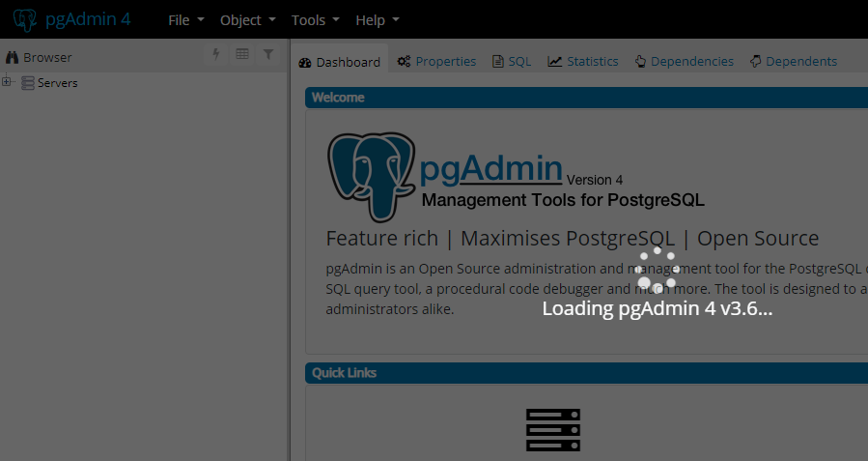Click the View Data table icon

(242, 55)
